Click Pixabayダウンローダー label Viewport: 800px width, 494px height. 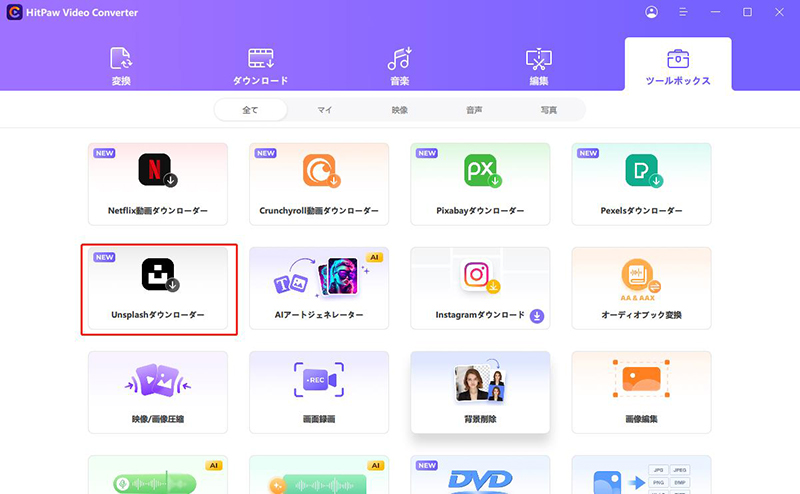(x=480, y=211)
